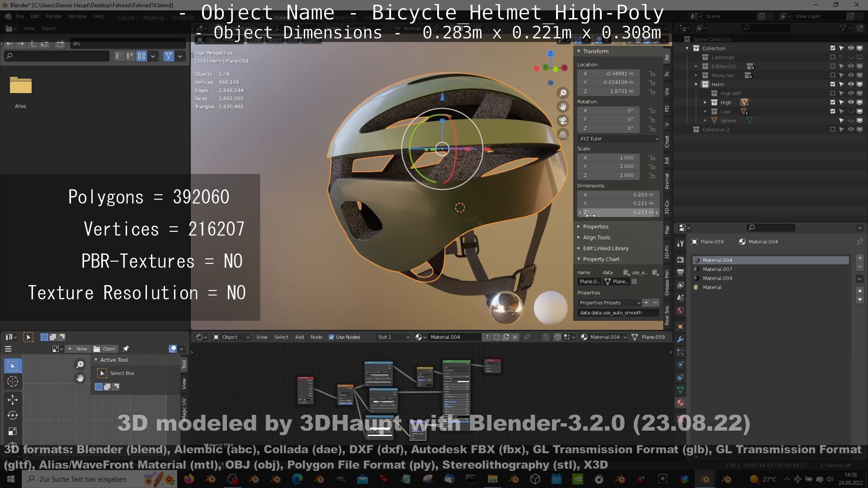
Task: Click the Dimensions Z value field
Action: [618, 212]
